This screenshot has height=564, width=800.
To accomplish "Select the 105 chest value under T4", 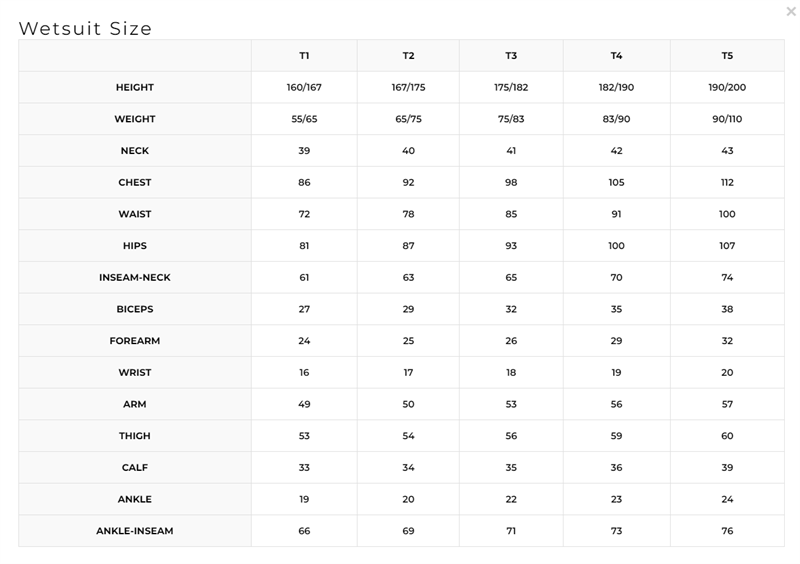I will (x=616, y=182).
